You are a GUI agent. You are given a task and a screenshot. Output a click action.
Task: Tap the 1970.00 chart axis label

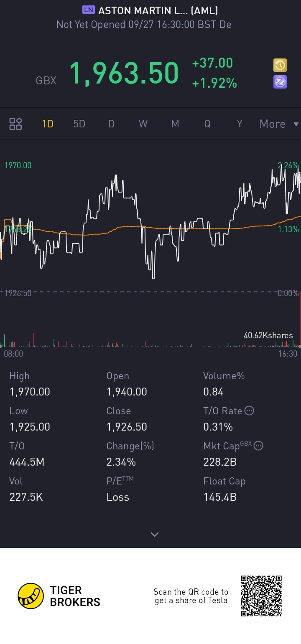[18, 165]
